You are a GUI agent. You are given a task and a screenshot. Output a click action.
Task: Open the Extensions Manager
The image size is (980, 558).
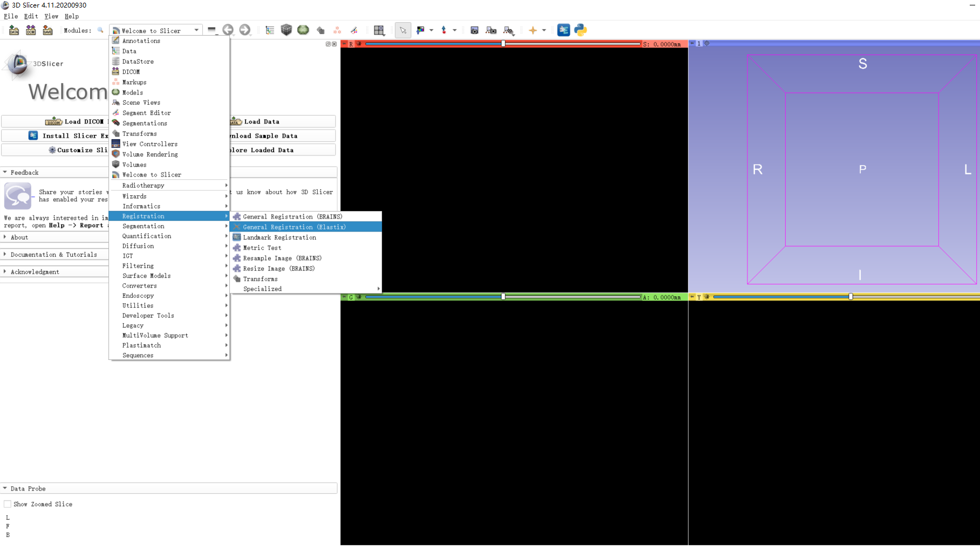pyautogui.click(x=563, y=30)
